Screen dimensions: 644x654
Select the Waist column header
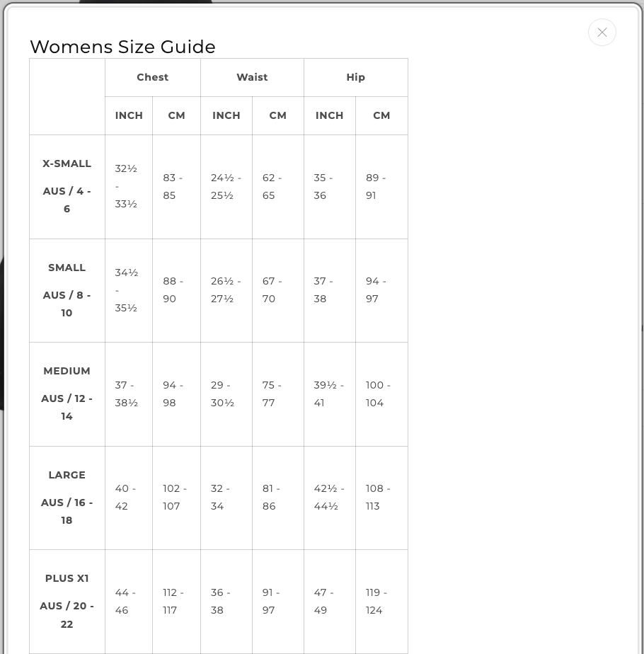click(252, 77)
